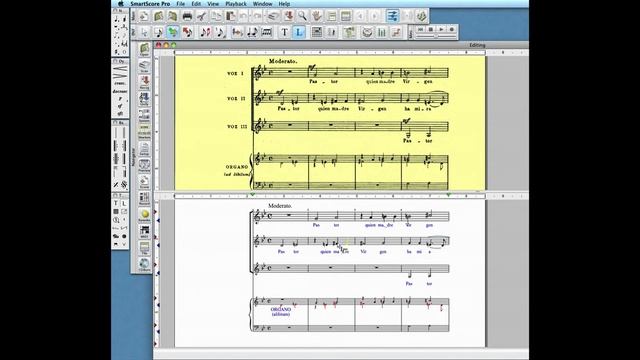This screenshot has width=640, height=360.
Task: Click the drum icon in second toolbar
Action: point(367,32)
